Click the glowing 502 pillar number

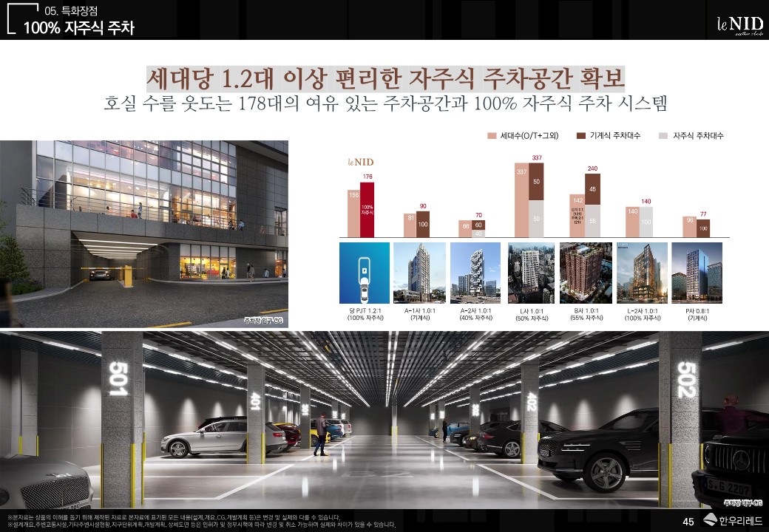tap(685, 380)
